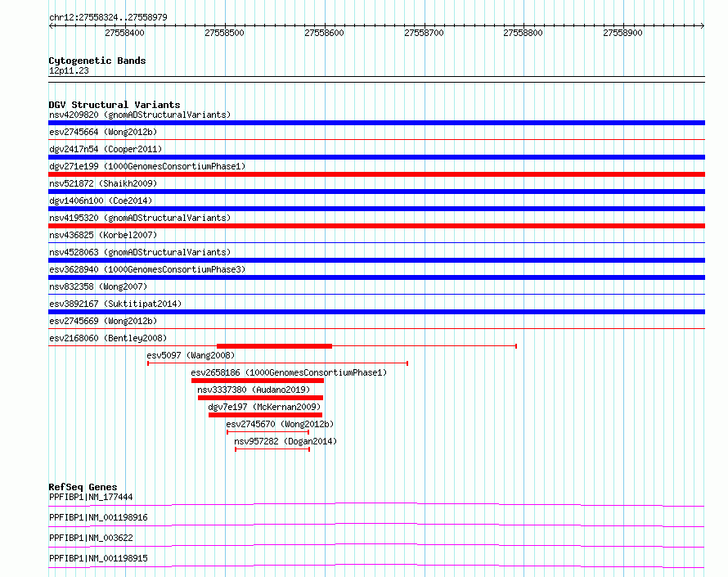Click the blue bar of nsv4209820
Image resolution: width=728 pixels, height=577 pixels.
[x=376, y=123]
